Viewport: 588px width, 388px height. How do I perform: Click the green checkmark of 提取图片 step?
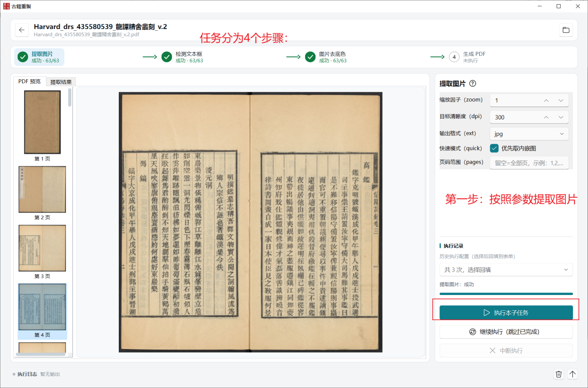pyautogui.click(x=23, y=57)
